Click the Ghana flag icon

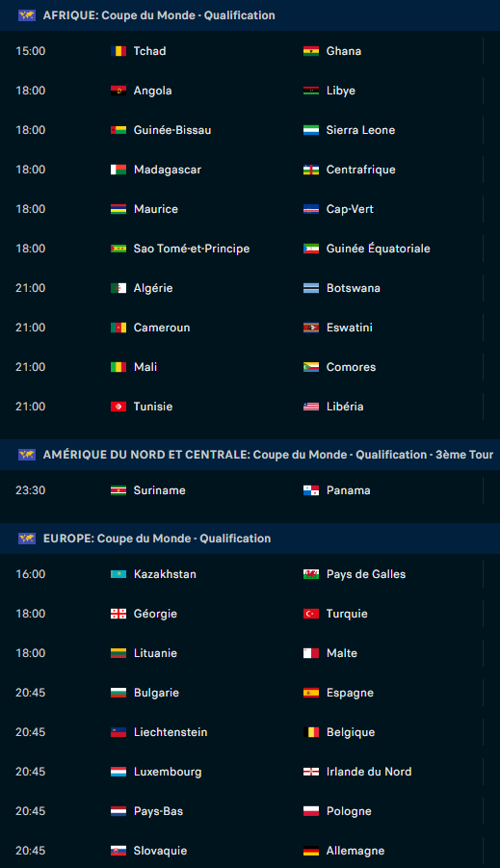310,51
